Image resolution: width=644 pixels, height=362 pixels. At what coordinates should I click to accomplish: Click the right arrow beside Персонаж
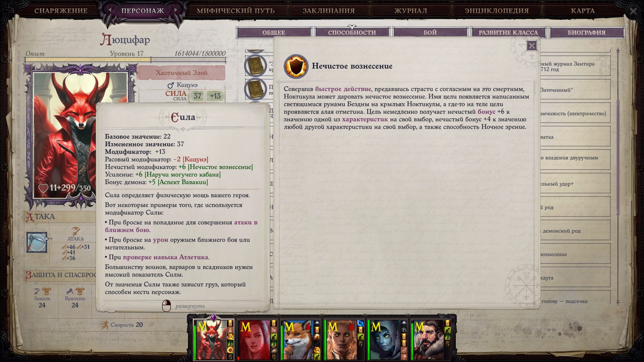(x=175, y=10)
